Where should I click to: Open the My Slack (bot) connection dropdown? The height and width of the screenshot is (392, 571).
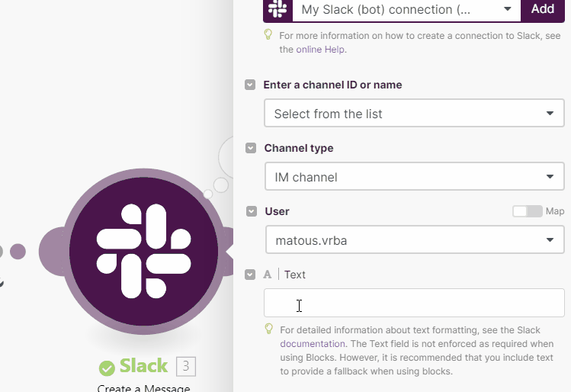407,9
